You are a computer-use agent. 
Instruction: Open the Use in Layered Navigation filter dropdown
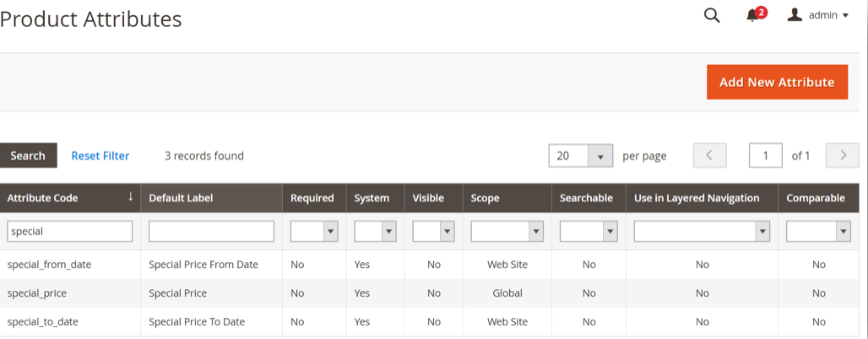click(x=702, y=232)
